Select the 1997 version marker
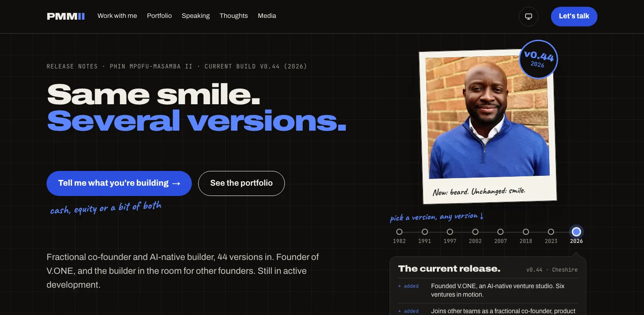Screen dimensions: 644x315 point(450,232)
